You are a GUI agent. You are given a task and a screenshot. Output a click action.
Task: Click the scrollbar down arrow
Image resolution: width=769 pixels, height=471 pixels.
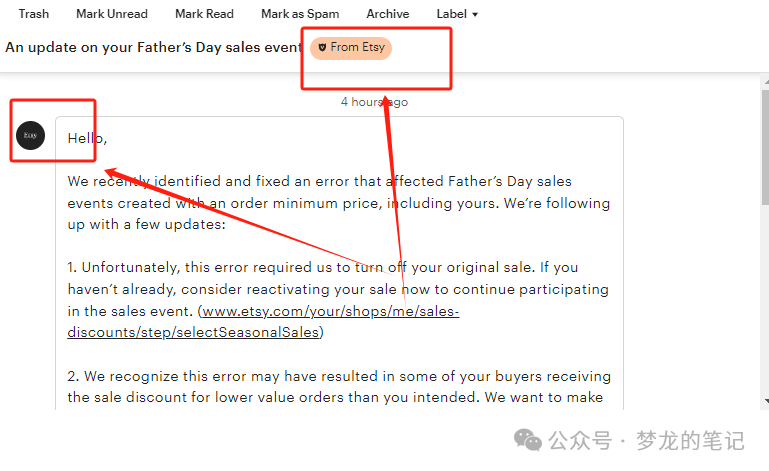pos(766,401)
